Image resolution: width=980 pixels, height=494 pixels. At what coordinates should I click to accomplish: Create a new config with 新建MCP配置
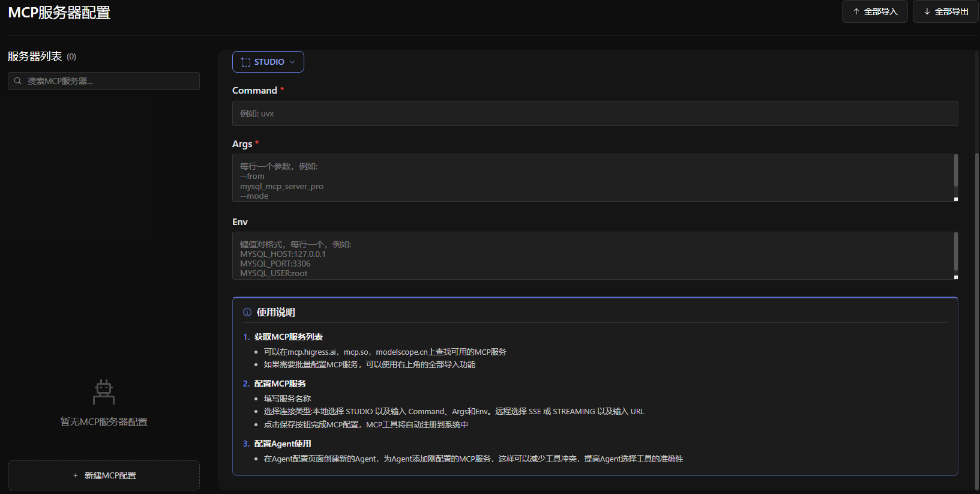coord(104,475)
